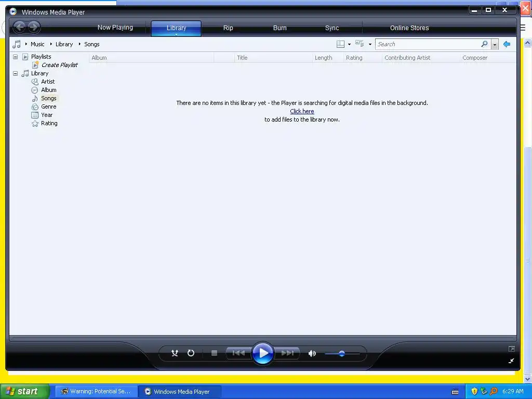Click the Previous track button
Image resolution: width=532 pixels, height=399 pixels.
[x=238, y=353]
